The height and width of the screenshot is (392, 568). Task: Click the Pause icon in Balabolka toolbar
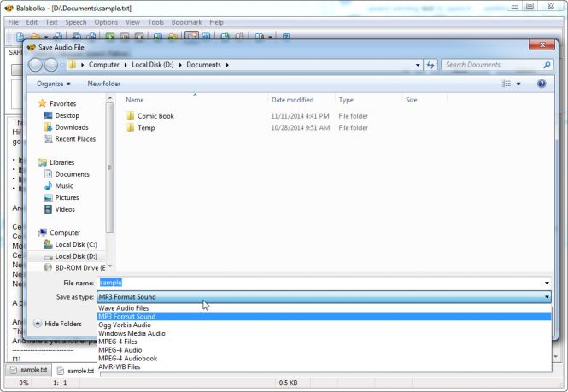point(125,37)
